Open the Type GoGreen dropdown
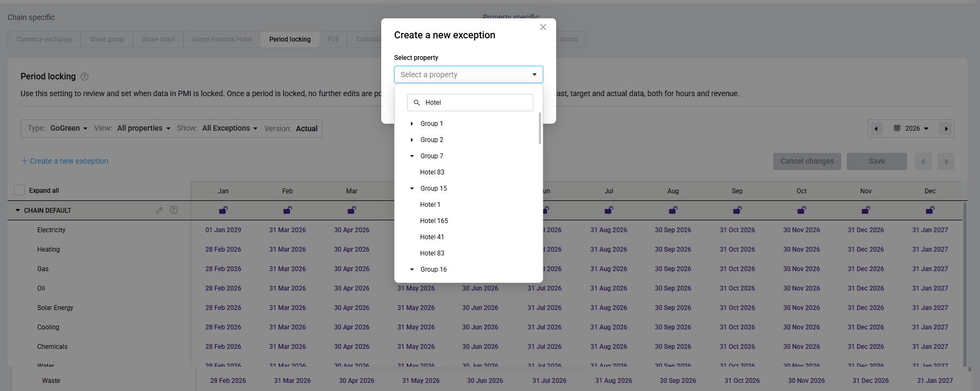Screen dimensions: 980x391 69,129
